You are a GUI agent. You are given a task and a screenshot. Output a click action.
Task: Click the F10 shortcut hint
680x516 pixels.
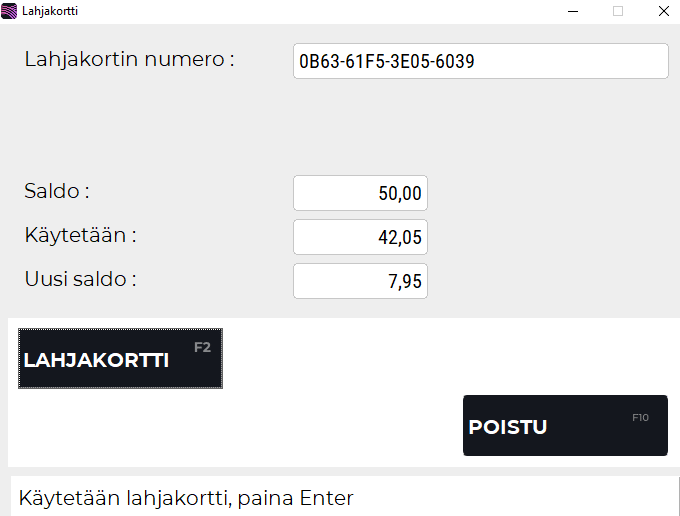[x=640, y=417]
